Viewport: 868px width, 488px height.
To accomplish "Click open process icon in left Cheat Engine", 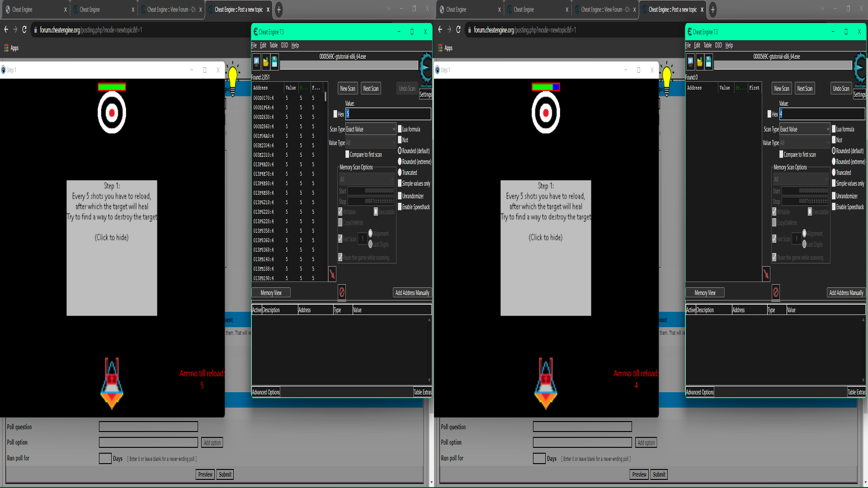I will click(256, 61).
